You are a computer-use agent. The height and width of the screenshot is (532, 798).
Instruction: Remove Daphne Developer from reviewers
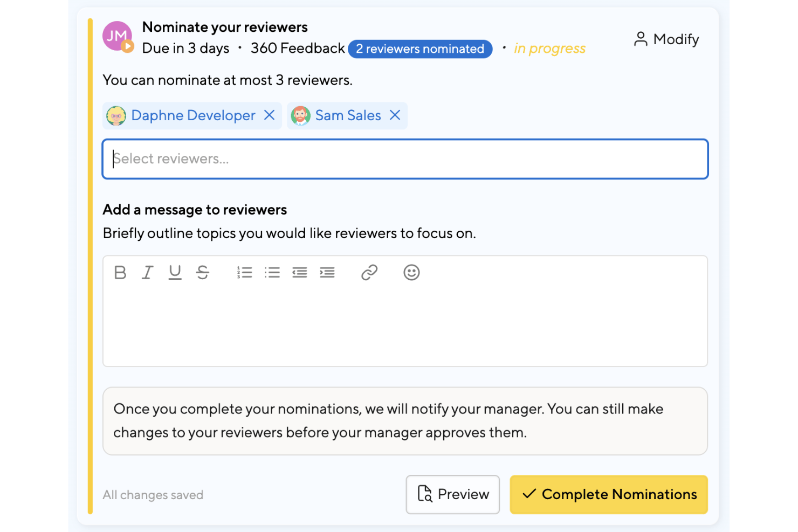270,115
